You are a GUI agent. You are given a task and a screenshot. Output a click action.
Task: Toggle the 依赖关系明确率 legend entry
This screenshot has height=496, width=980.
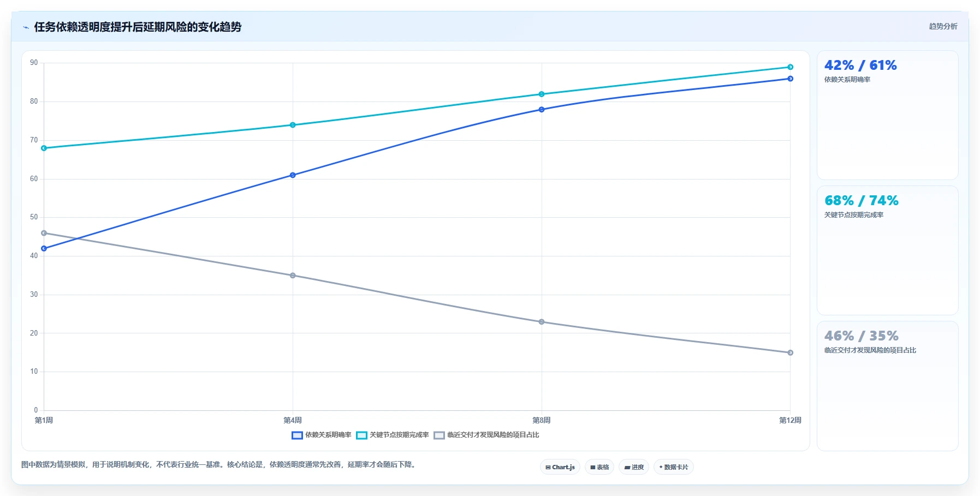[322, 435]
